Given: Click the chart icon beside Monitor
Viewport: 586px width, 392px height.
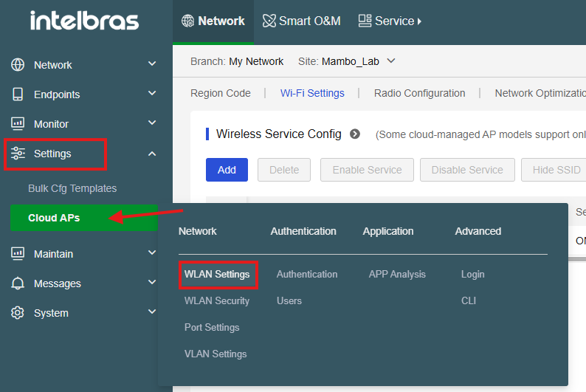Looking at the screenshot, I should coord(18,124).
